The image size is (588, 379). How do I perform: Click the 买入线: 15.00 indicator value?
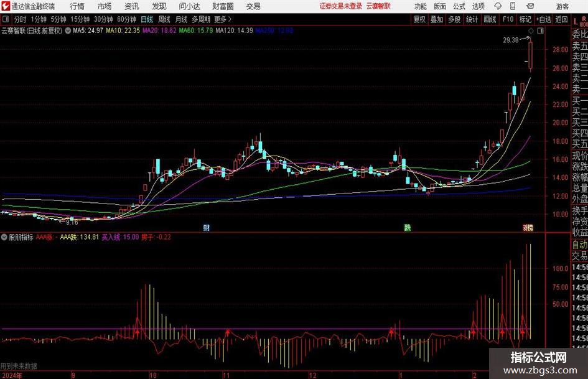tap(120, 237)
